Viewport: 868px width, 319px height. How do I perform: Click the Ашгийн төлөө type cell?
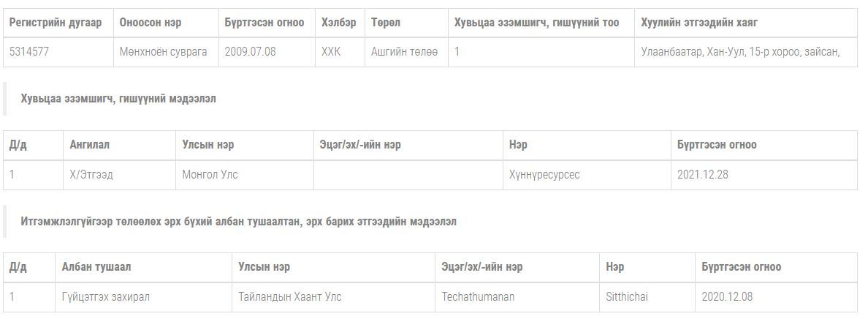(406, 52)
